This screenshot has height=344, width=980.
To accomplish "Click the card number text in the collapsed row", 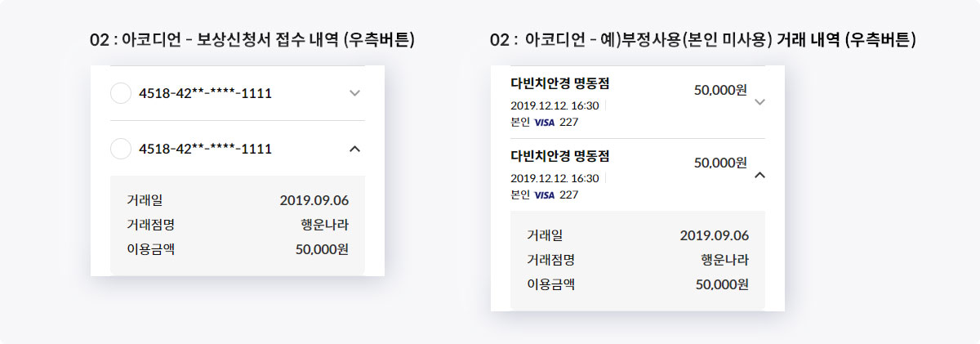I will point(206,93).
